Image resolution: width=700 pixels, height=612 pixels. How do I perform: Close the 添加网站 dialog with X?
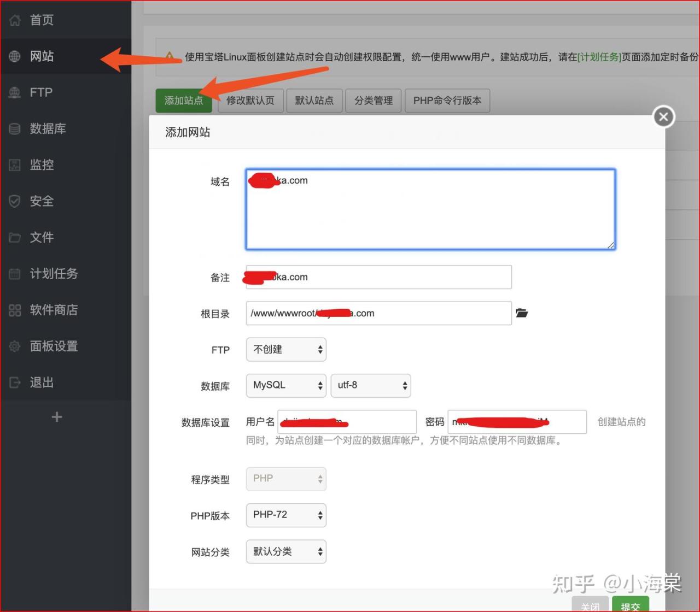pos(663,116)
